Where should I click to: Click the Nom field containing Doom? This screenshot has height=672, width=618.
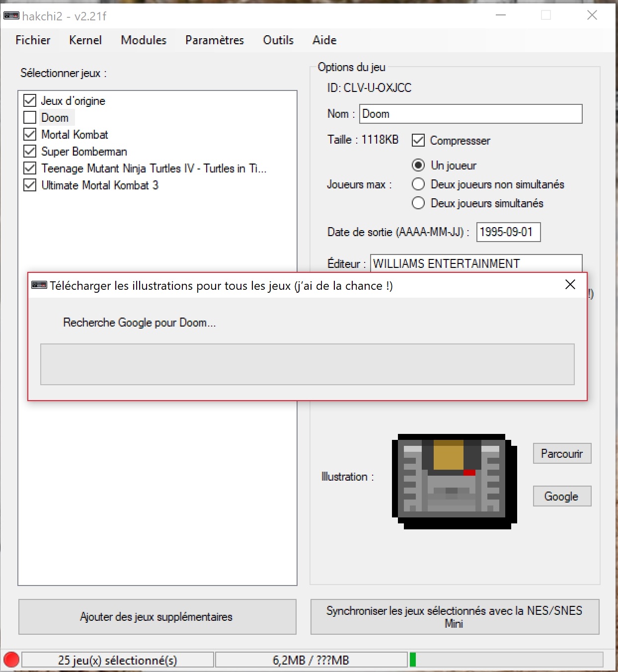[470, 114]
